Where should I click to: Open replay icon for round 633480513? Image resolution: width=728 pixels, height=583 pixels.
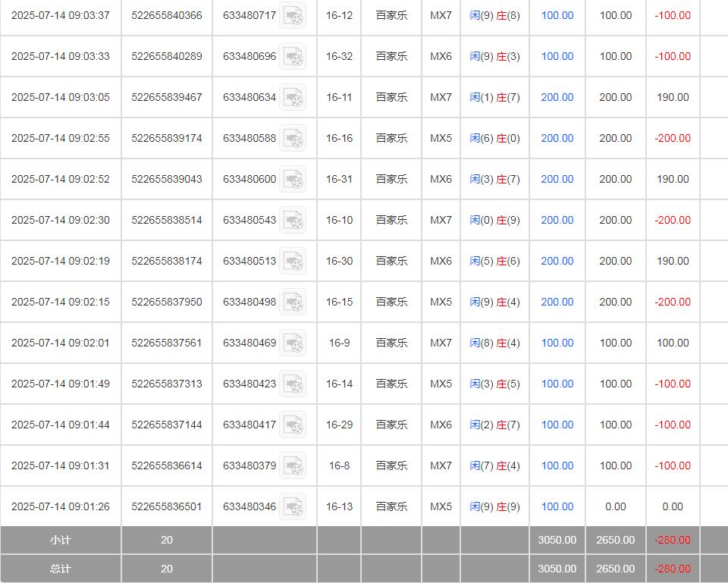pyautogui.click(x=293, y=261)
